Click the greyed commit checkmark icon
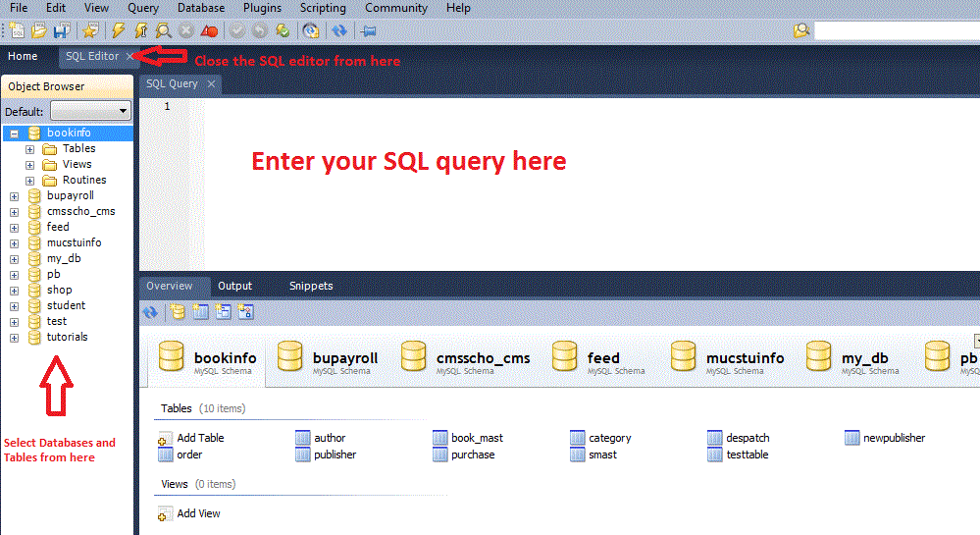 coord(236,30)
